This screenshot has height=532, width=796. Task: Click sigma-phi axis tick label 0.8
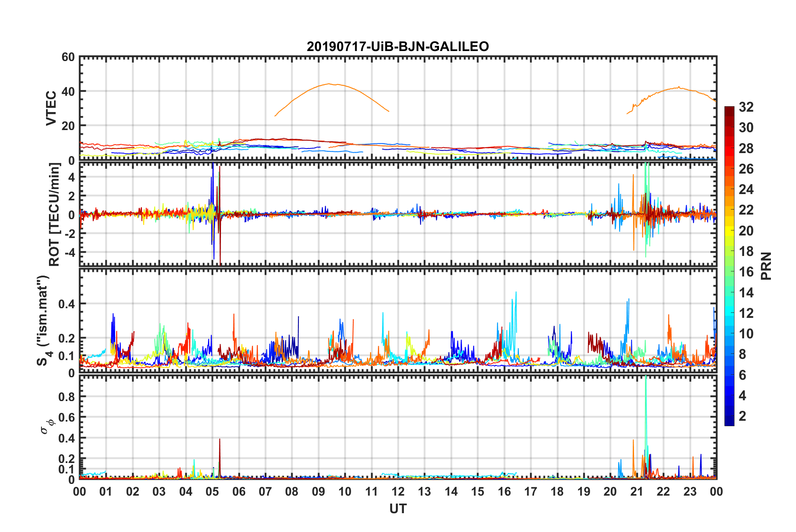tap(67, 396)
